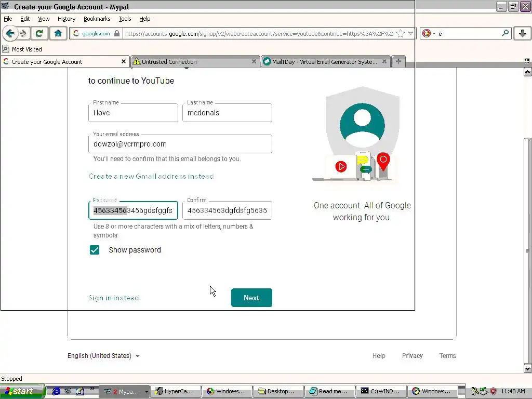Image resolution: width=532 pixels, height=399 pixels.
Task: Click the address bar URL field
Action: (x=259, y=33)
